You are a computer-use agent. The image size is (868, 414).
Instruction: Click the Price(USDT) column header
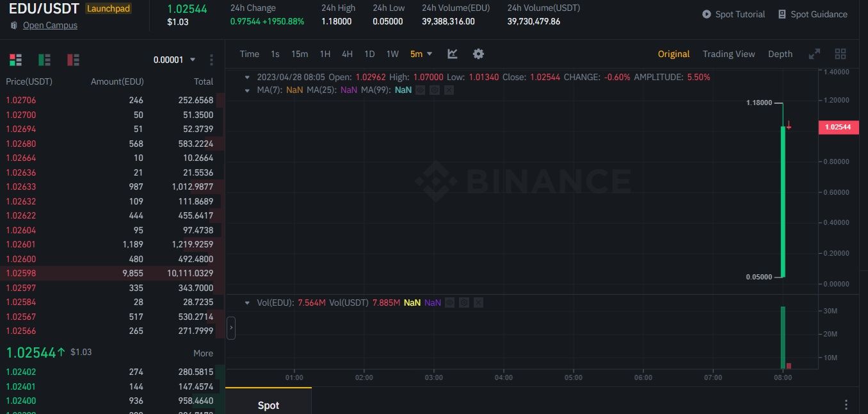29,81
